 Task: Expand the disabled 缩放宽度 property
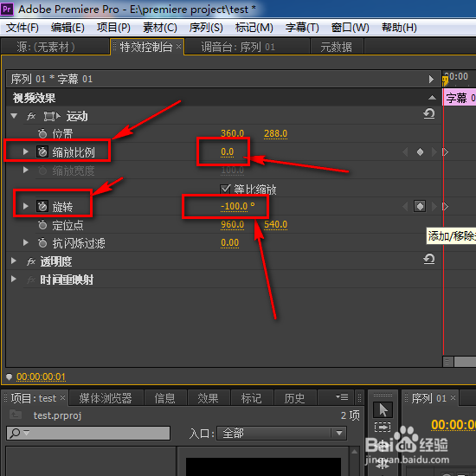[26, 170]
